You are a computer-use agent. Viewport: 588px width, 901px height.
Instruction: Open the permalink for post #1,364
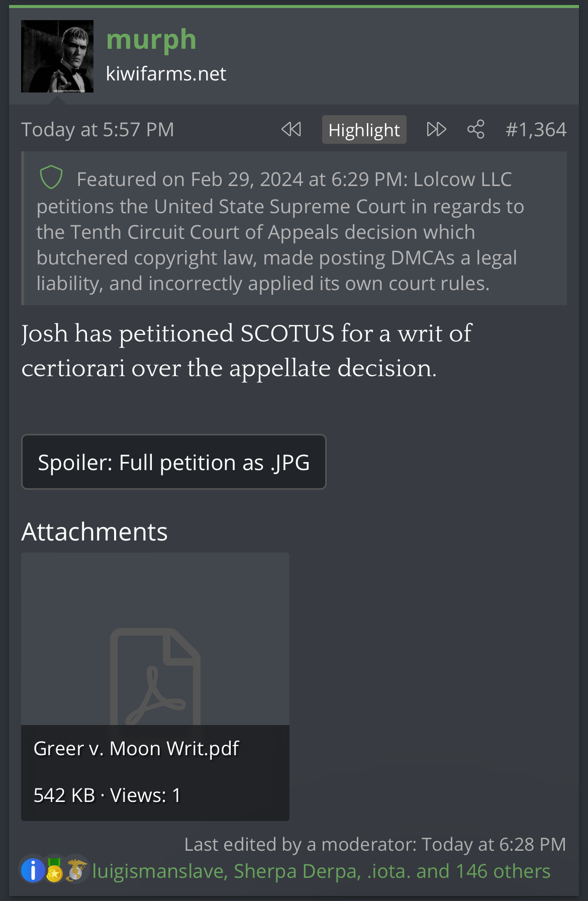pyautogui.click(x=536, y=130)
